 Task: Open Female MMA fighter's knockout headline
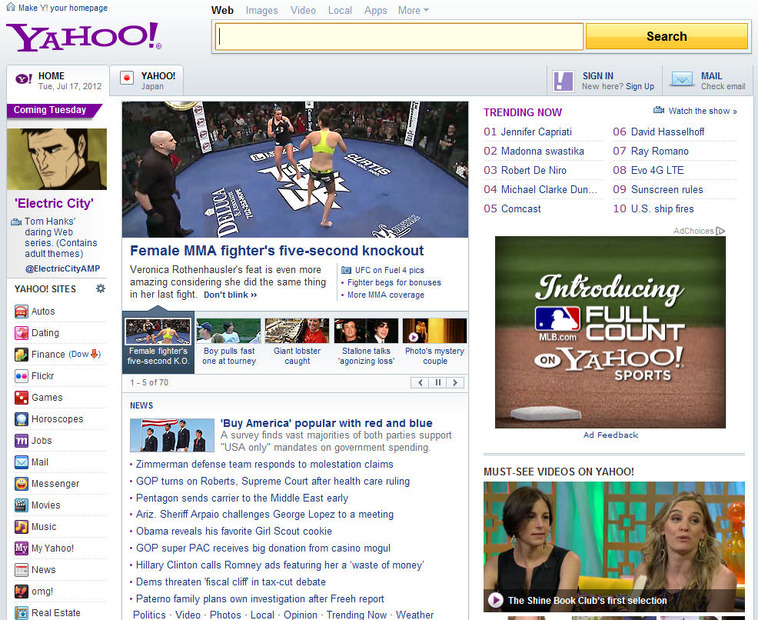[277, 250]
